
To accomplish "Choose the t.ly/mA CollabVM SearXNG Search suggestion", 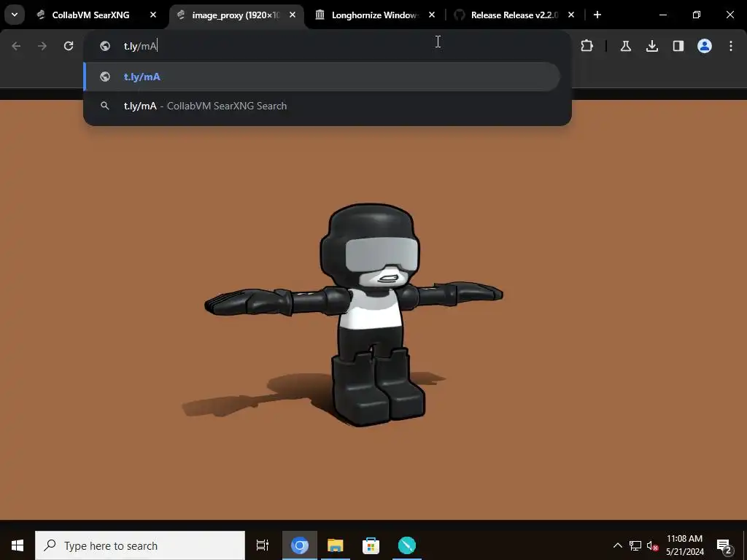I will [322, 106].
